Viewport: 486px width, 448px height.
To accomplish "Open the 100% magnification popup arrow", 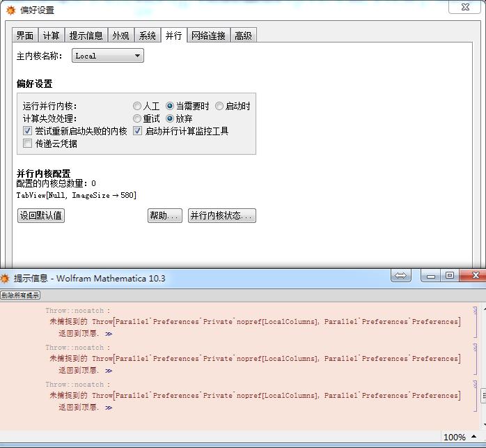I will [x=473, y=437].
